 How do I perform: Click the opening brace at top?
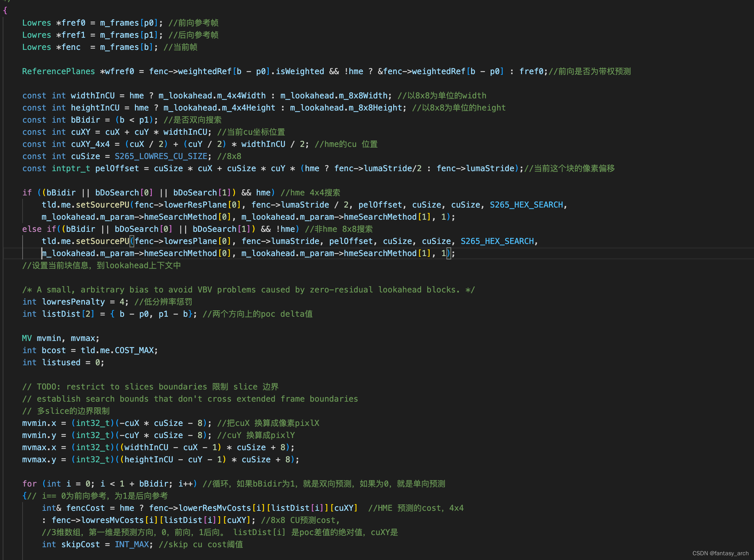coord(5,10)
